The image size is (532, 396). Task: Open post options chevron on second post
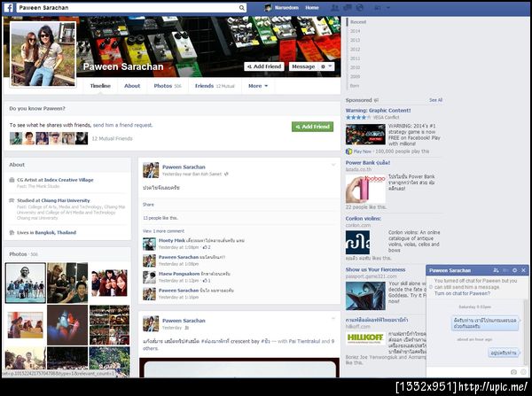point(333,318)
